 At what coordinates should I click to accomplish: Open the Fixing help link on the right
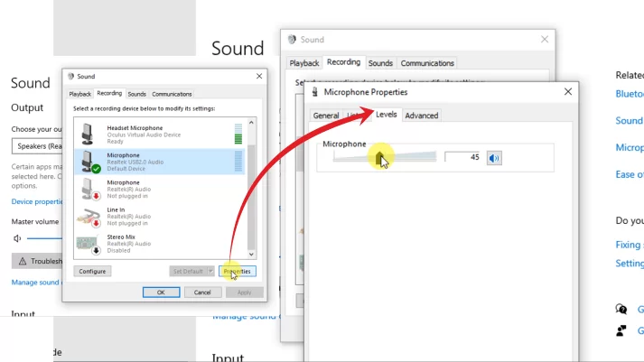point(630,245)
